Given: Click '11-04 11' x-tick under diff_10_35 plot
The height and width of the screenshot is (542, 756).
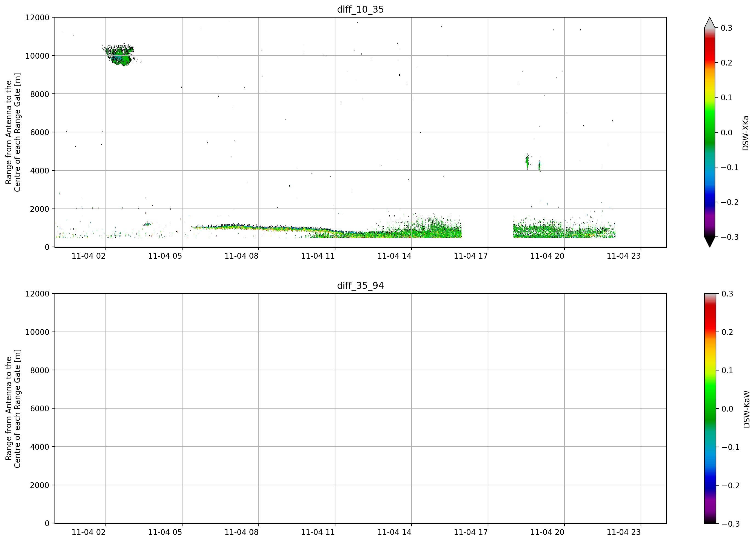Looking at the screenshot, I should coord(318,256).
